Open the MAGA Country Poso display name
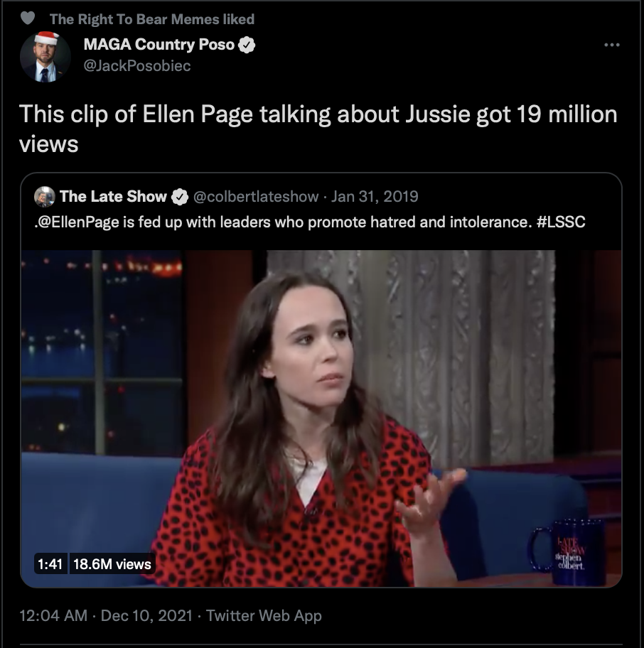 coord(159,44)
